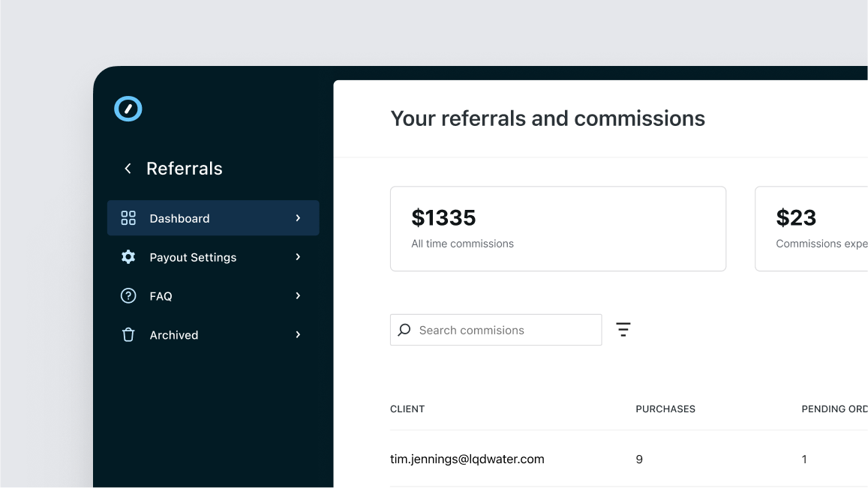
Task: Open the Archived menu item
Action: pos(213,335)
